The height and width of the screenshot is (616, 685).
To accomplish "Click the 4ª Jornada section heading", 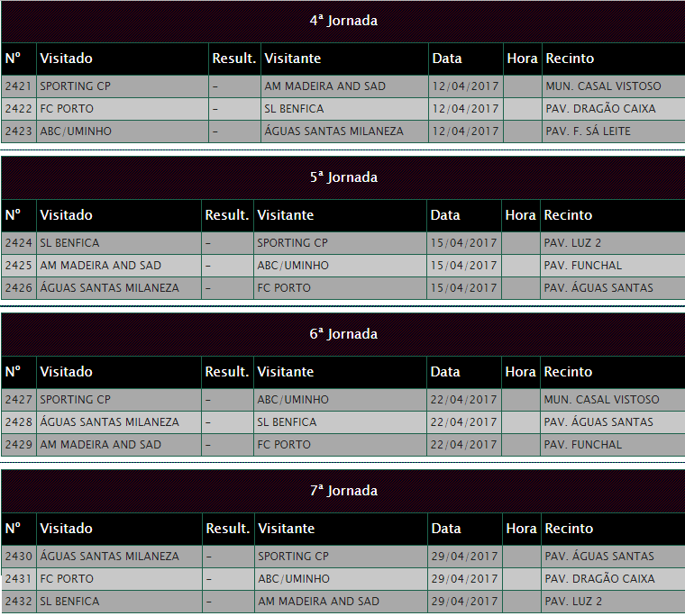I will pyautogui.click(x=342, y=21).
